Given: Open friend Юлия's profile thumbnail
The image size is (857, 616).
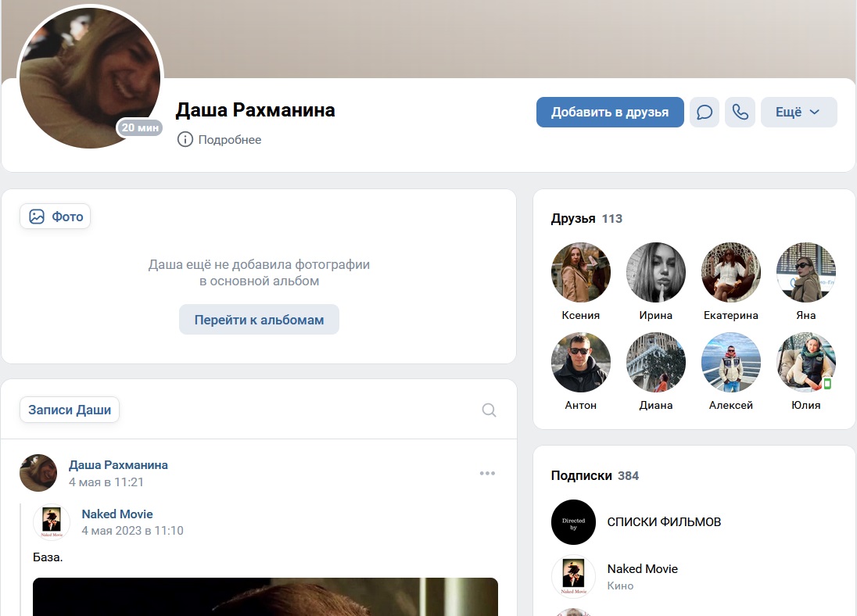Looking at the screenshot, I should point(805,363).
